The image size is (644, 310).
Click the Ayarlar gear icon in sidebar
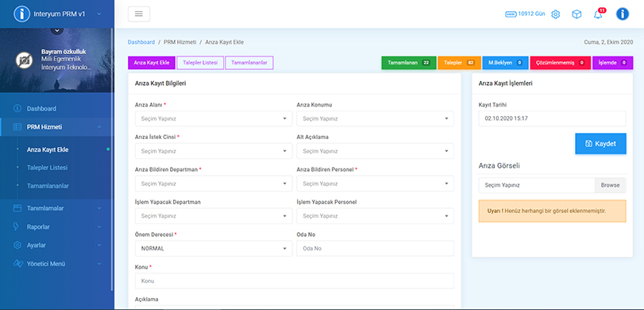17,245
